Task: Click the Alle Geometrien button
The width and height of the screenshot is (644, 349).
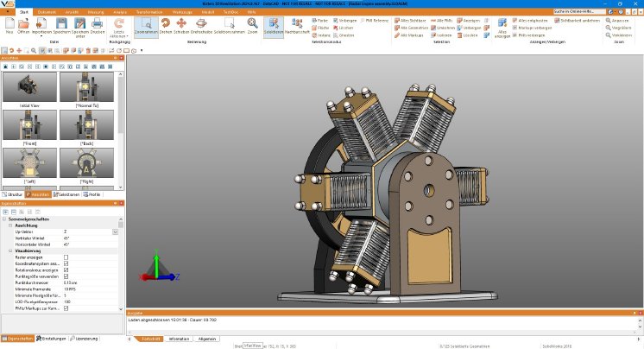Action: (409, 27)
